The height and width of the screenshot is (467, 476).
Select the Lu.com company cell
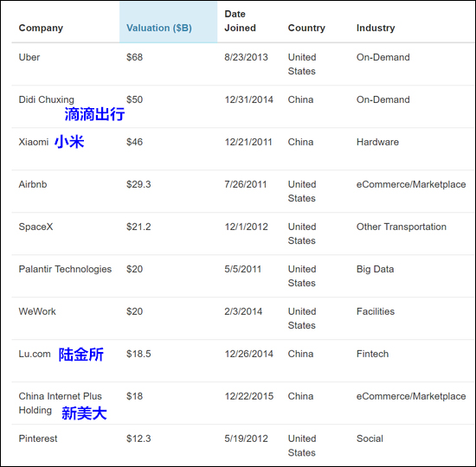(35, 354)
